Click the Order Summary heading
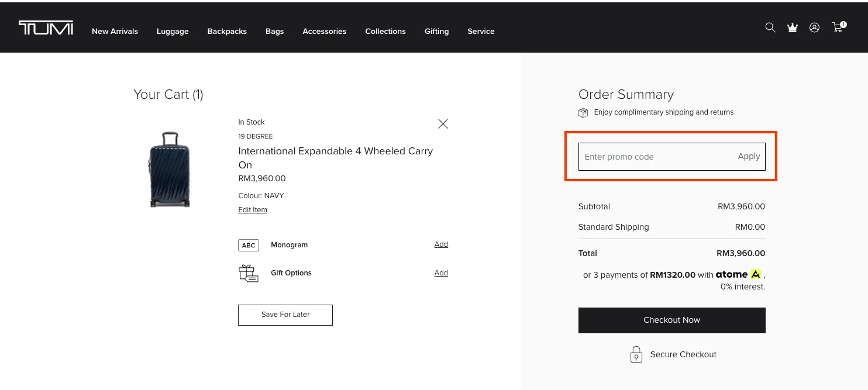 click(626, 94)
